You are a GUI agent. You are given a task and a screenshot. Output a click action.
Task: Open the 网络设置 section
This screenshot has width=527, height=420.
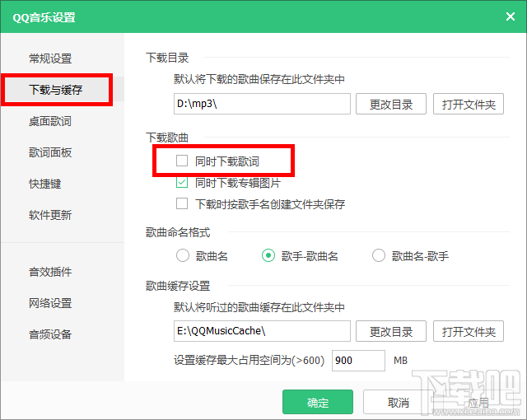coord(50,303)
